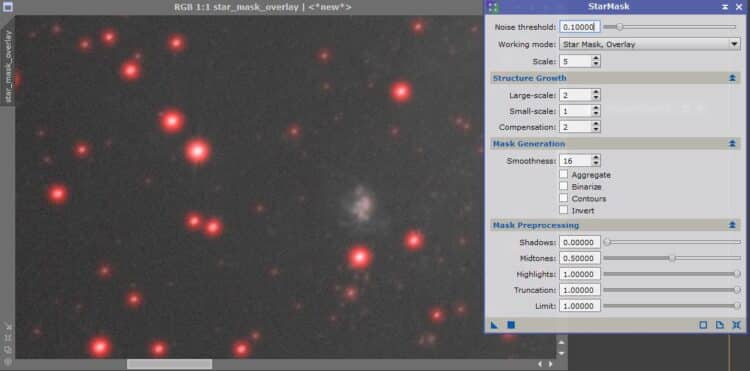Click the StarMask reset icon at bottom right
750x371 pixels.
coord(736,325)
